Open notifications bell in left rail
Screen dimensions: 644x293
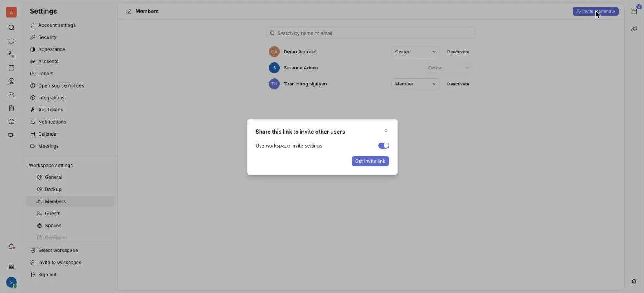click(x=11, y=247)
